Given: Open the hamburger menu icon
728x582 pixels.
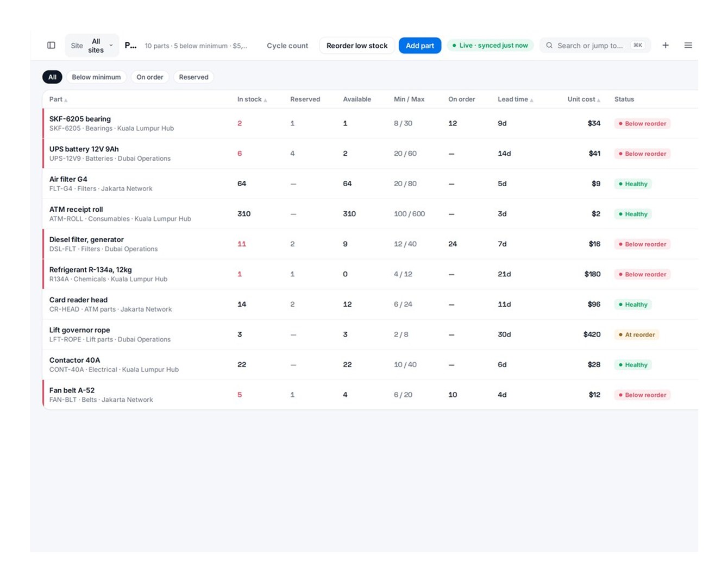Looking at the screenshot, I should tap(688, 46).
